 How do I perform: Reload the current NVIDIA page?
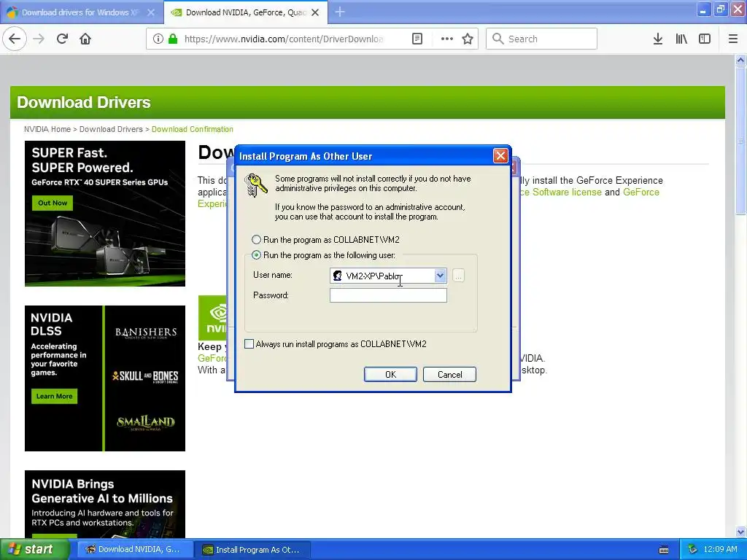point(62,39)
